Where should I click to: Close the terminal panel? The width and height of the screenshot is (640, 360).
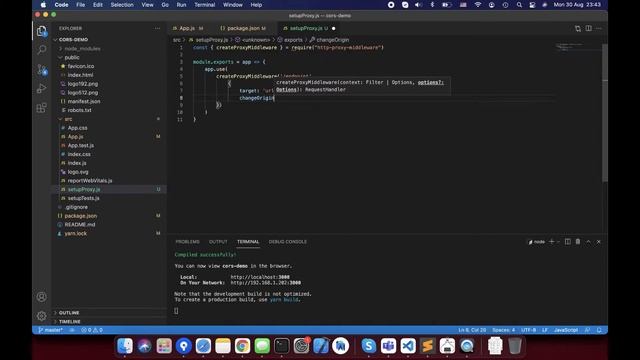coord(599,242)
